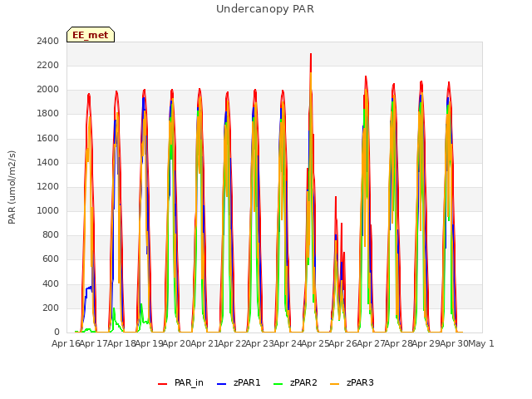Click the zPAR1 legend entry
Viewport: 532px width, 399px height.
pos(239,382)
